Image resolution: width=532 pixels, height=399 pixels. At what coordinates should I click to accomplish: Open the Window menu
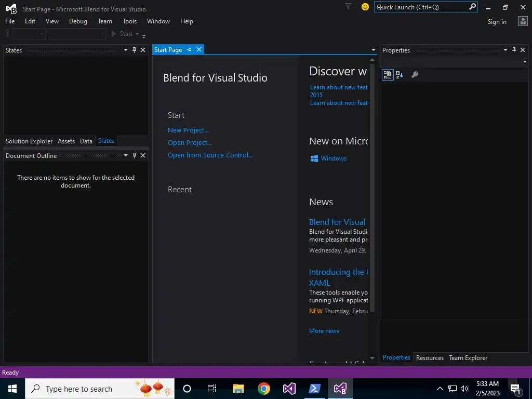coord(158,21)
